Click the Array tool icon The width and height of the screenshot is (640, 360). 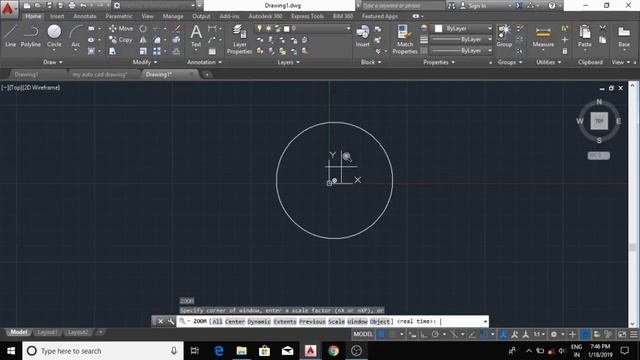pos(157,51)
